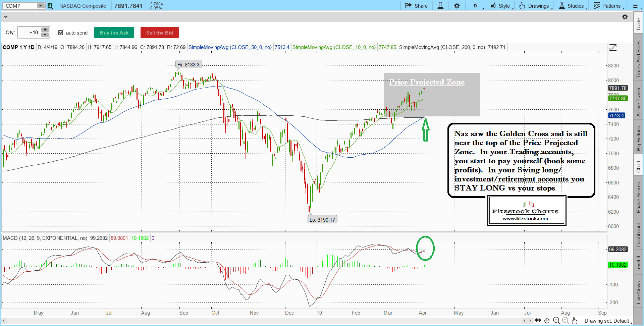
Task: Switch to Times And Sales side tab
Action: point(638,59)
